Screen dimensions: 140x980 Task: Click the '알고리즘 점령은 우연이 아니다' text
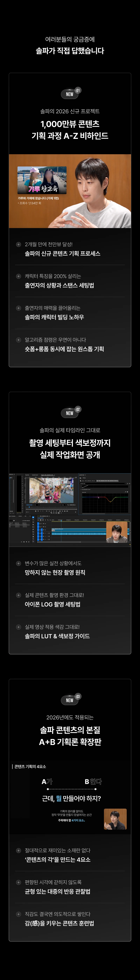tap(55, 340)
